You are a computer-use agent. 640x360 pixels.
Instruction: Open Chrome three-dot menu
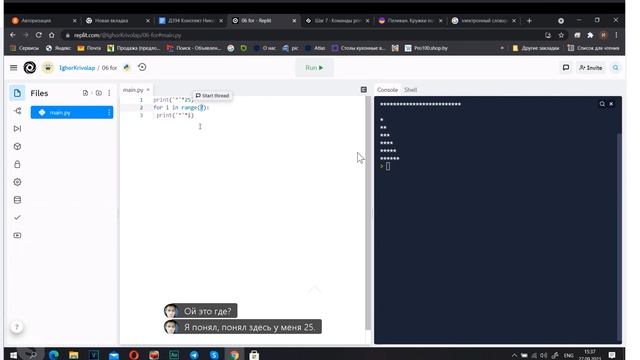coord(616,35)
